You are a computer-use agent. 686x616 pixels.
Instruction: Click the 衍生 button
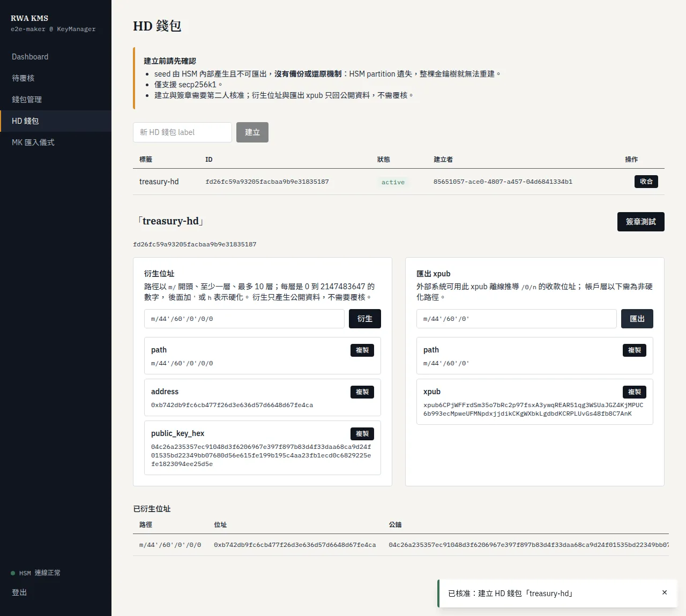365,319
